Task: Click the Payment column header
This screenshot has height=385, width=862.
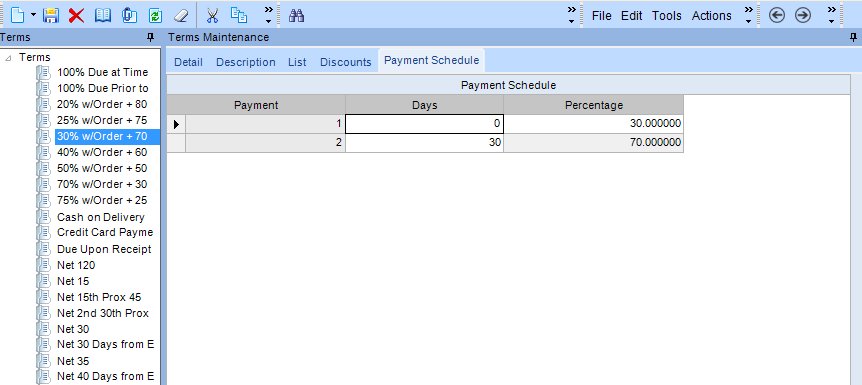Action: tap(256, 105)
